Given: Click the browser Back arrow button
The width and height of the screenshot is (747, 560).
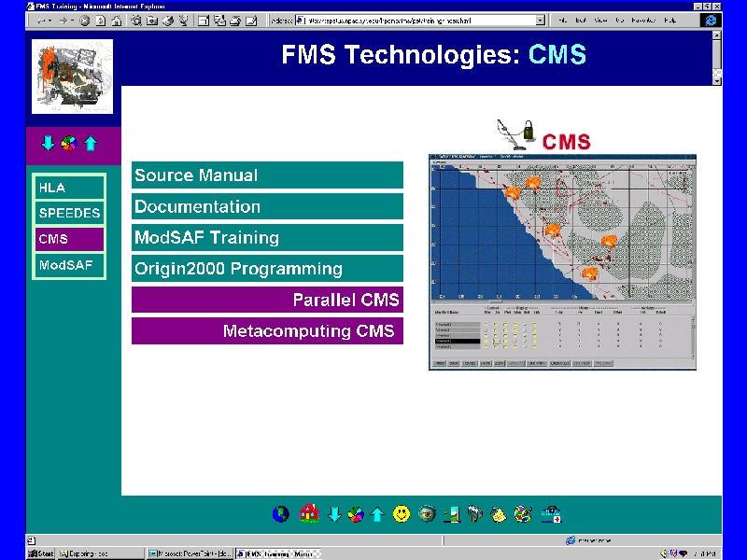Looking at the screenshot, I should click(x=40, y=21).
